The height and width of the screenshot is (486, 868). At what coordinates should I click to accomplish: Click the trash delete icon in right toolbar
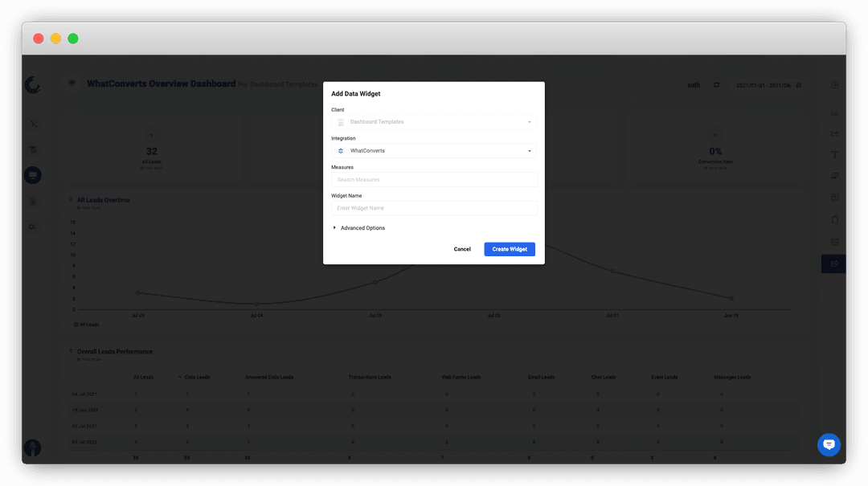tap(835, 220)
